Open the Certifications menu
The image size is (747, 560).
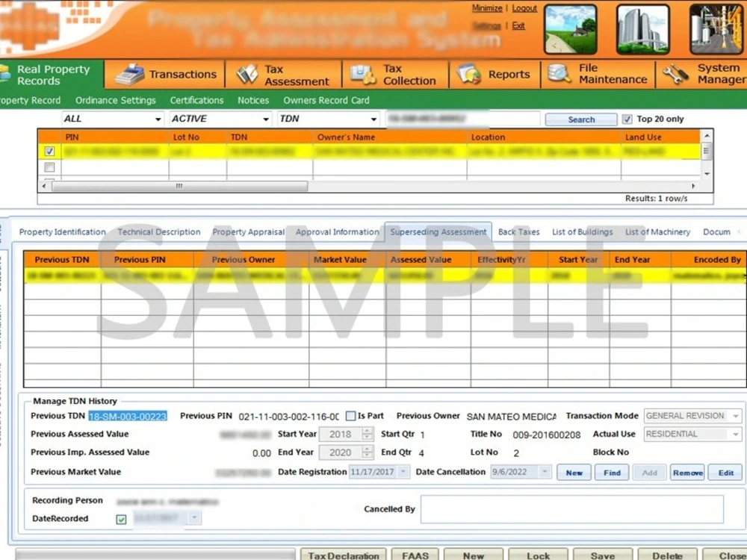[x=196, y=101]
